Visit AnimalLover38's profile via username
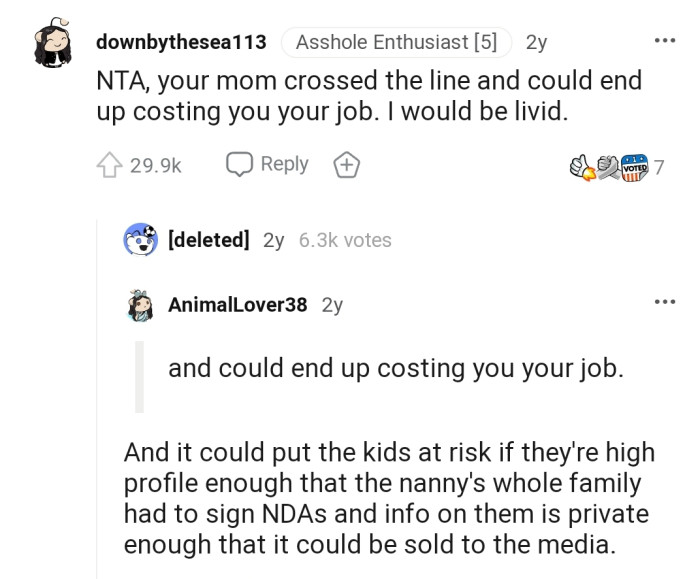The height and width of the screenshot is (579, 700). [238, 305]
